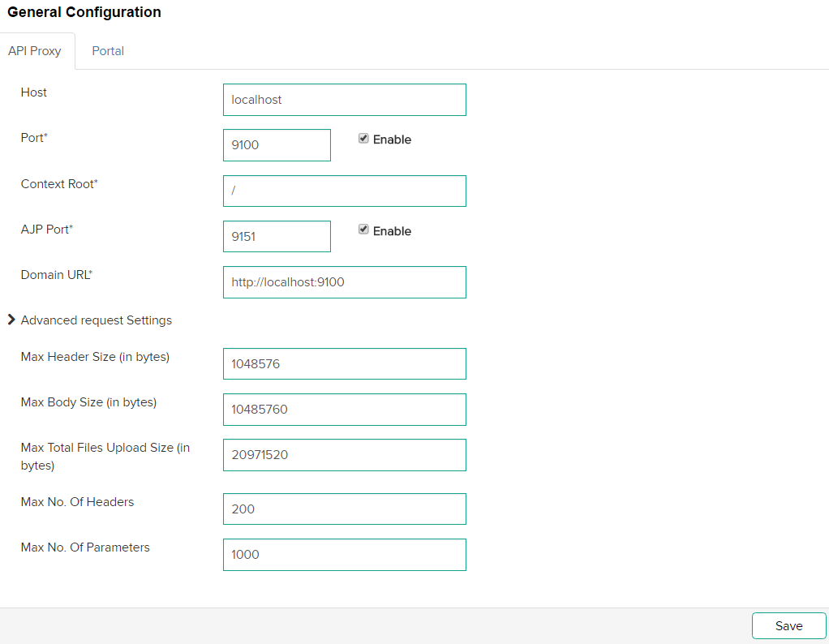Focus the Max Body Size input

pyautogui.click(x=344, y=409)
